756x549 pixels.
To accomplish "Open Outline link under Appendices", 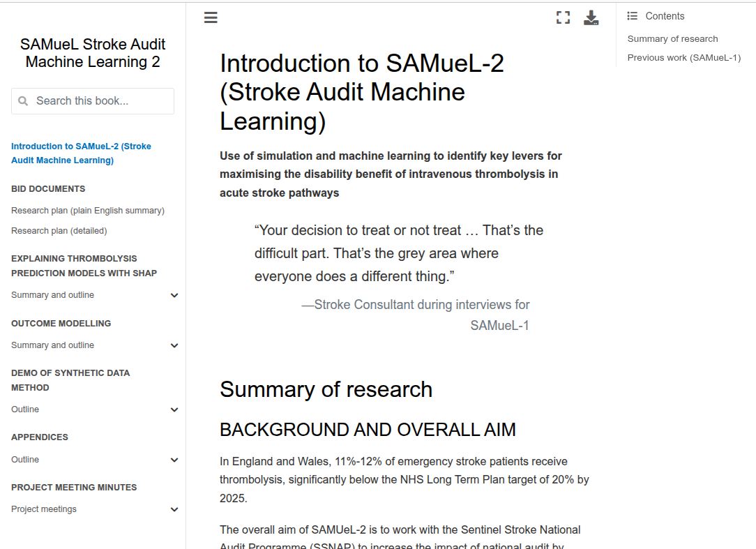I will pyautogui.click(x=25, y=460).
